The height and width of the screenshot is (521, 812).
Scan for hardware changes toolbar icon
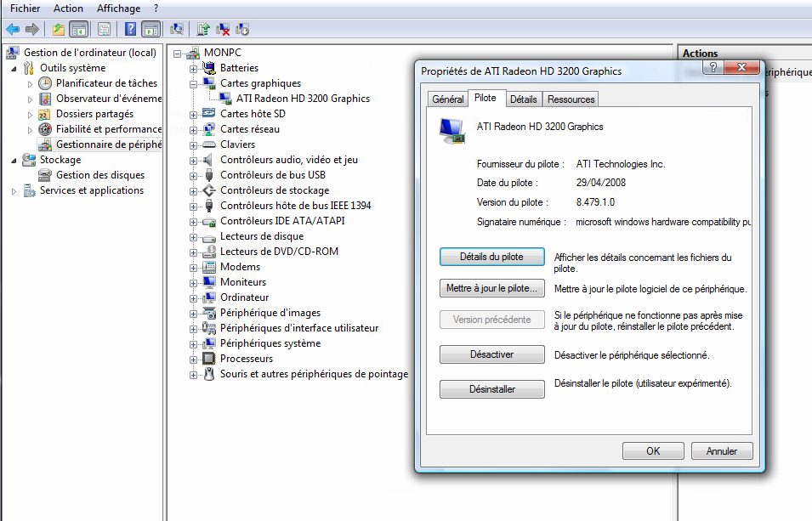(x=177, y=30)
